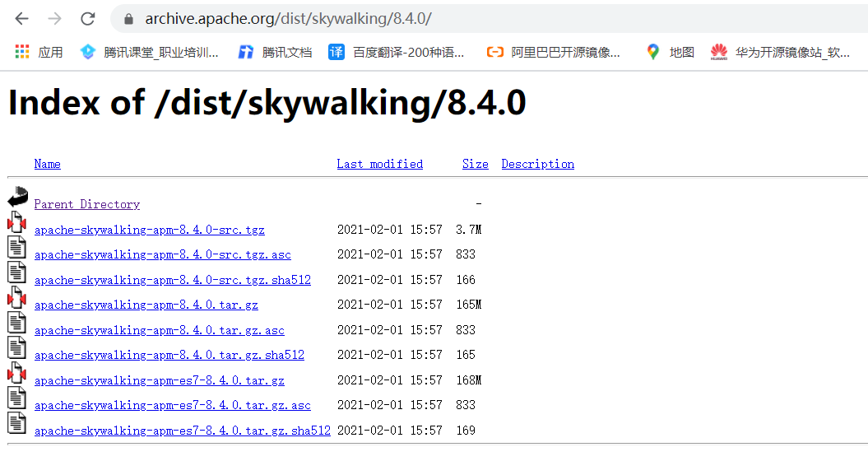This screenshot has width=868, height=475.
Task: Click the date of the es7 sha512 row
Action: (x=390, y=431)
